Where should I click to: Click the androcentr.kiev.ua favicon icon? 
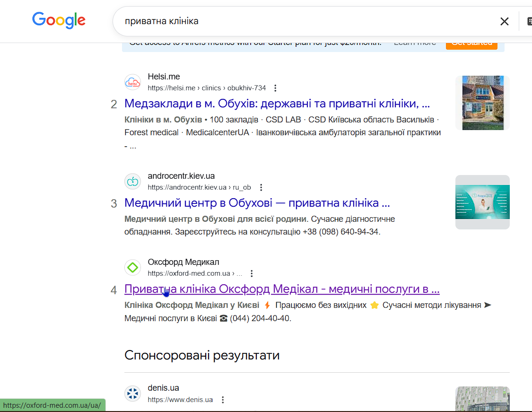click(133, 182)
